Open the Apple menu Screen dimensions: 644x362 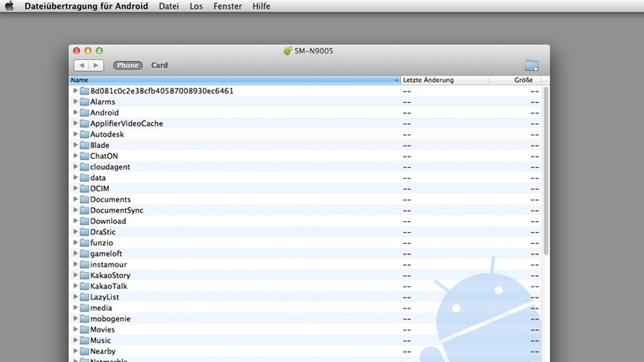(x=9, y=6)
